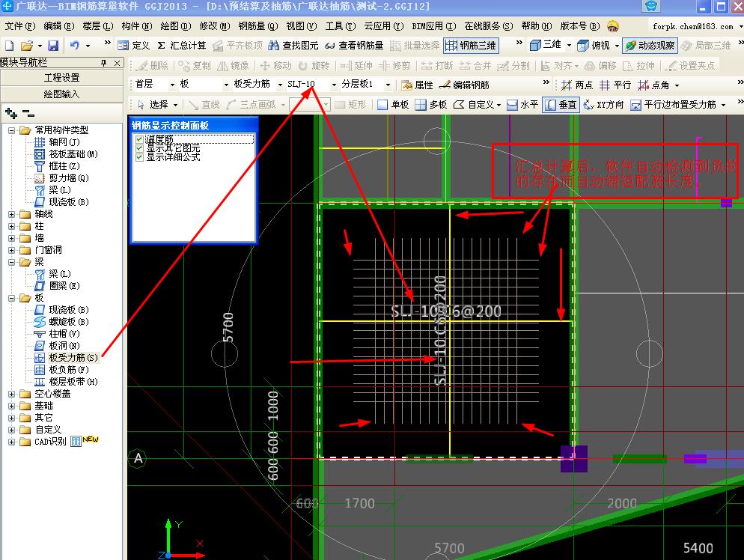Click the New file icon
The image size is (744, 560).
10,46
